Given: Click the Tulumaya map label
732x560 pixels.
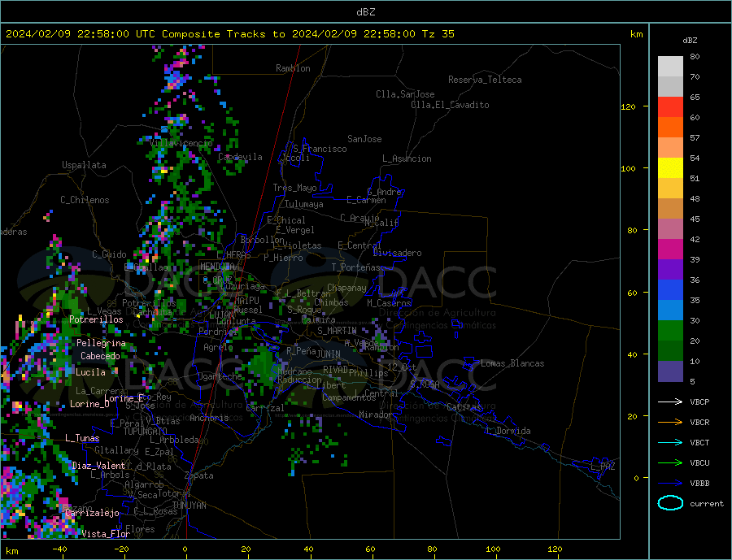Looking at the screenshot, I should [304, 204].
